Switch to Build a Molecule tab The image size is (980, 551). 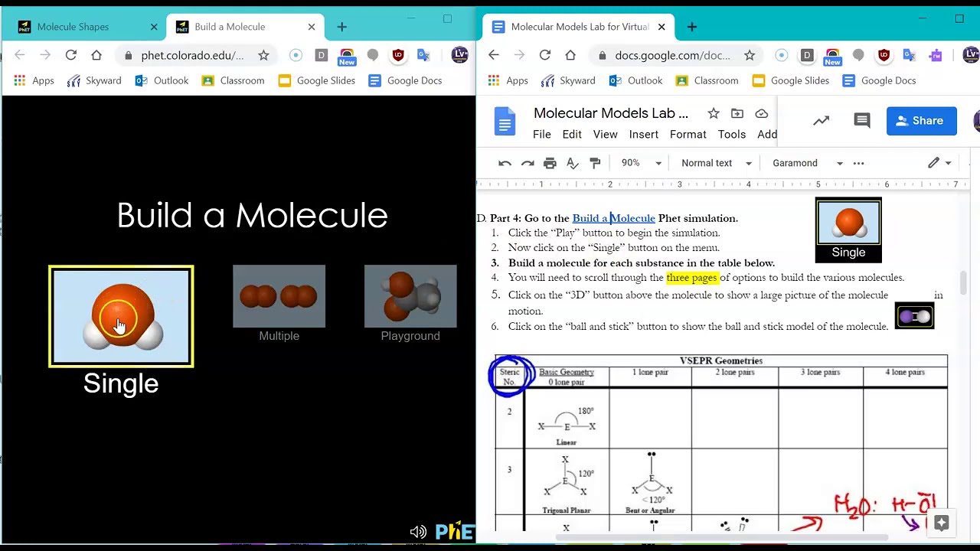point(230,27)
